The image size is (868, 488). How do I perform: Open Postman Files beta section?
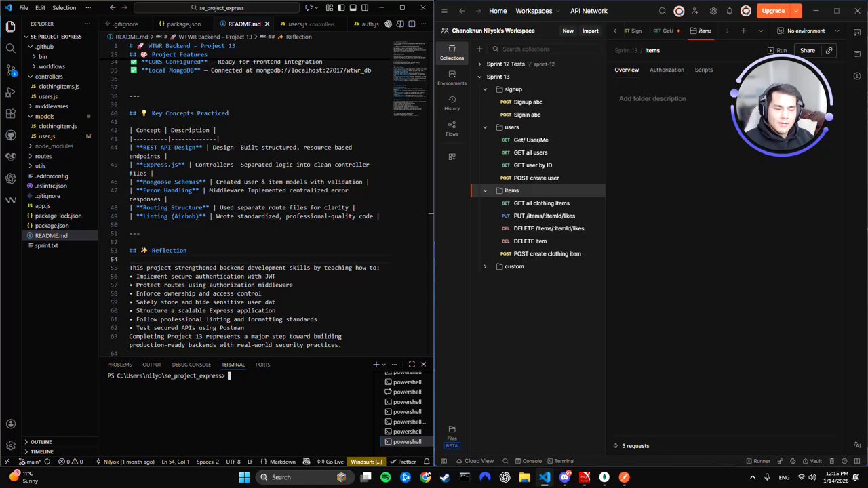point(452,436)
